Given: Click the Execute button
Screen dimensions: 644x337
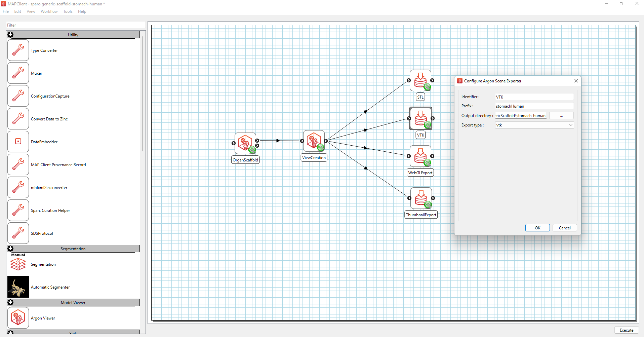Looking at the screenshot, I should (x=627, y=330).
